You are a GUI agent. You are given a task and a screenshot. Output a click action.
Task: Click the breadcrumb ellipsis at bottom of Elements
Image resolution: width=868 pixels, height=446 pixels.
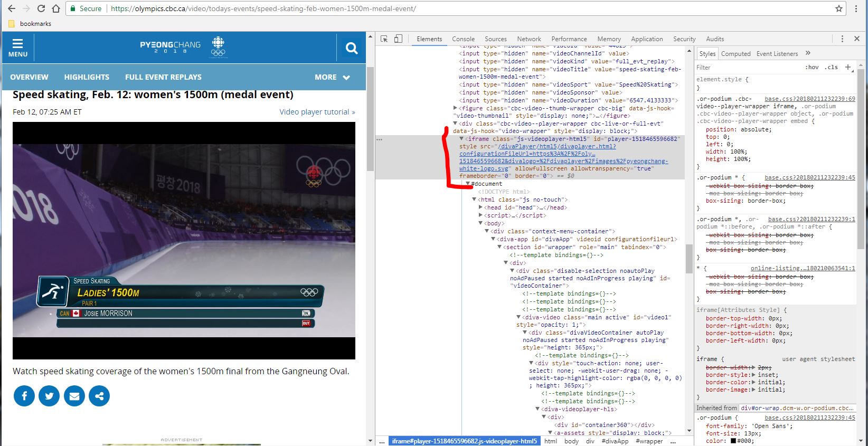[x=382, y=441]
